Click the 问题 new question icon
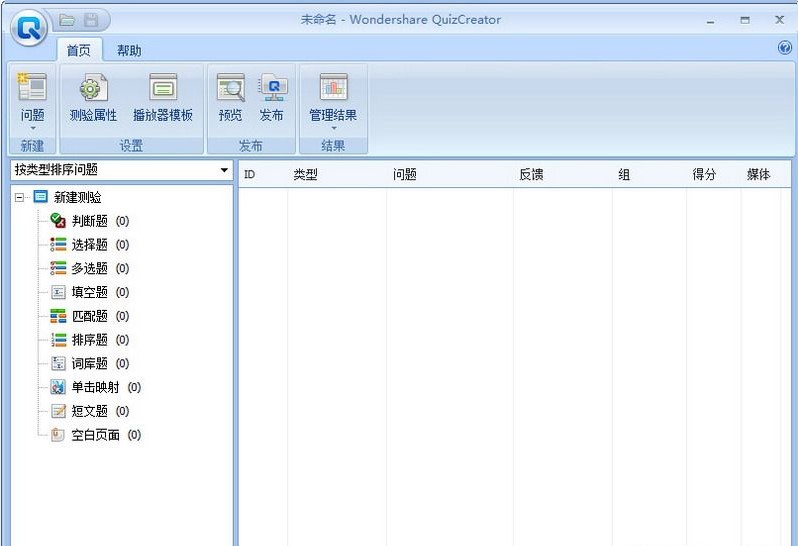This screenshot has height=546, width=798. click(x=32, y=87)
